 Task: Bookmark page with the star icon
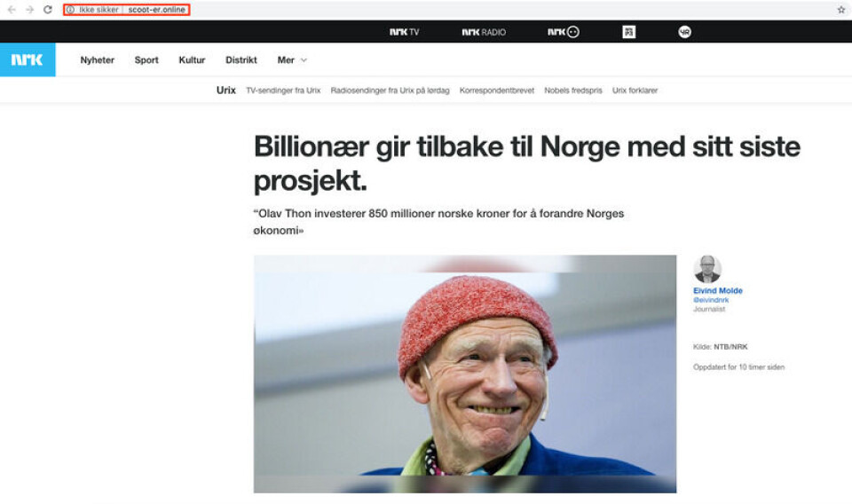(841, 9)
